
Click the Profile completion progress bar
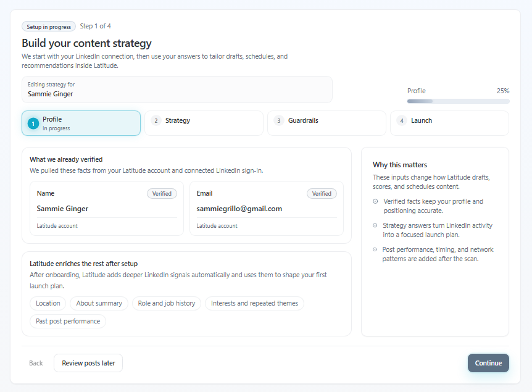[x=457, y=101]
